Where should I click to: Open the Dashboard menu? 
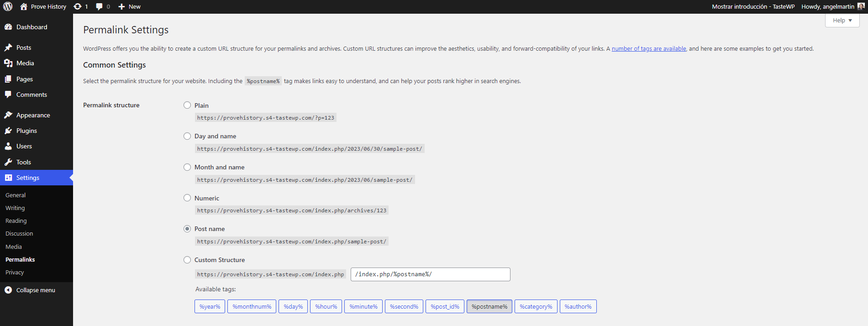coord(32,27)
